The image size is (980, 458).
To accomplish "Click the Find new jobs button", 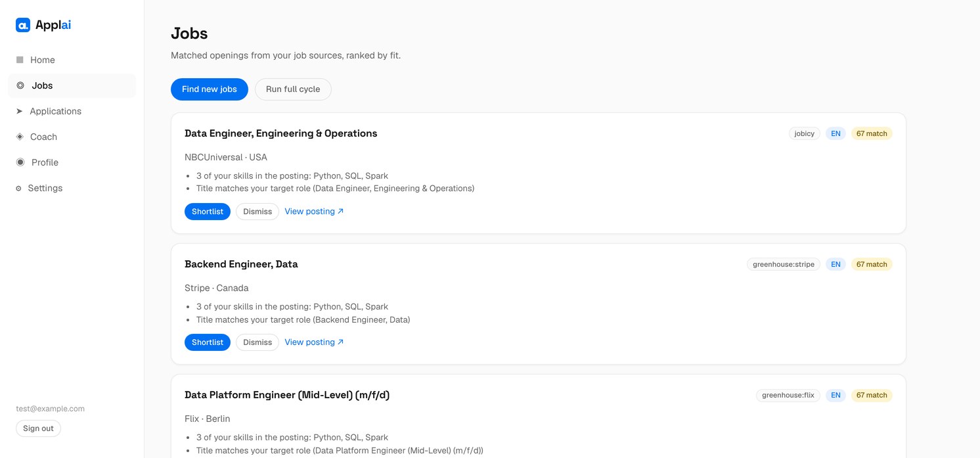I will click(210, 89).
